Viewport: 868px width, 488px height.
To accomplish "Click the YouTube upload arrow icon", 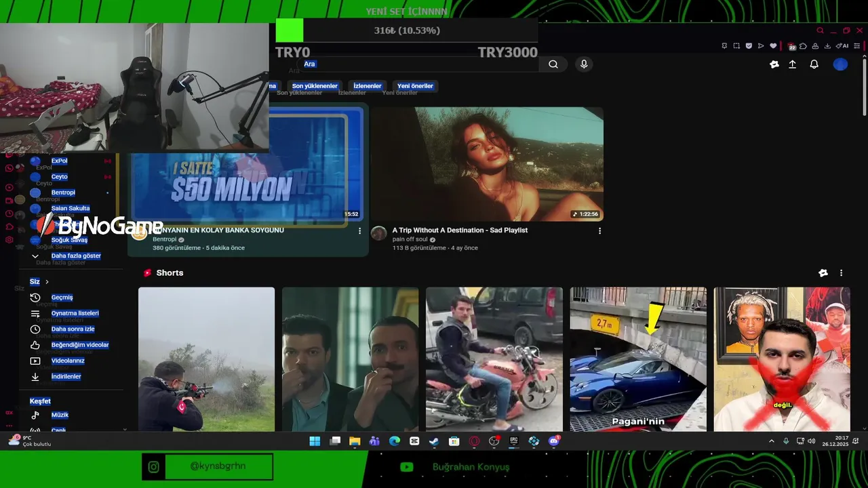I will click(x=792, y=64).
